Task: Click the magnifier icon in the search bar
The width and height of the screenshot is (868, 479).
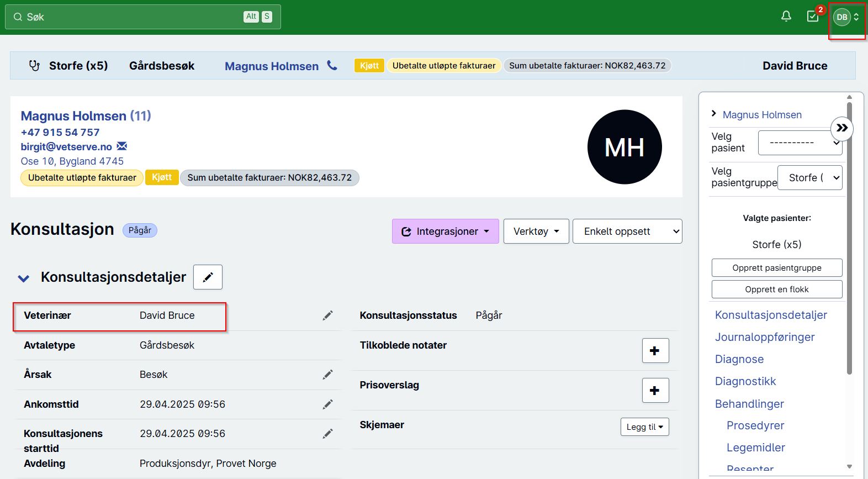Action: pyautogui.click(x=18, y=17)
